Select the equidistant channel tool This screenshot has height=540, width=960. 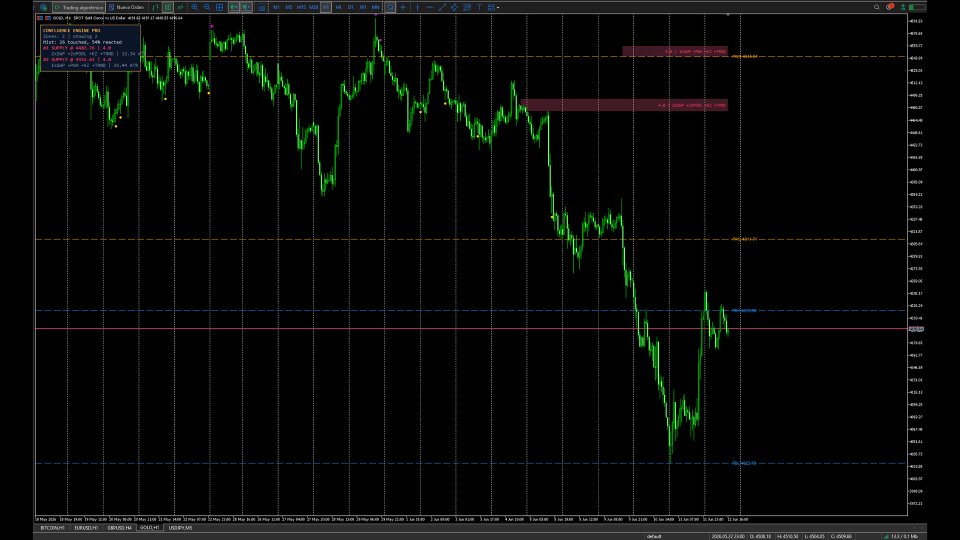tap(454, 7)
